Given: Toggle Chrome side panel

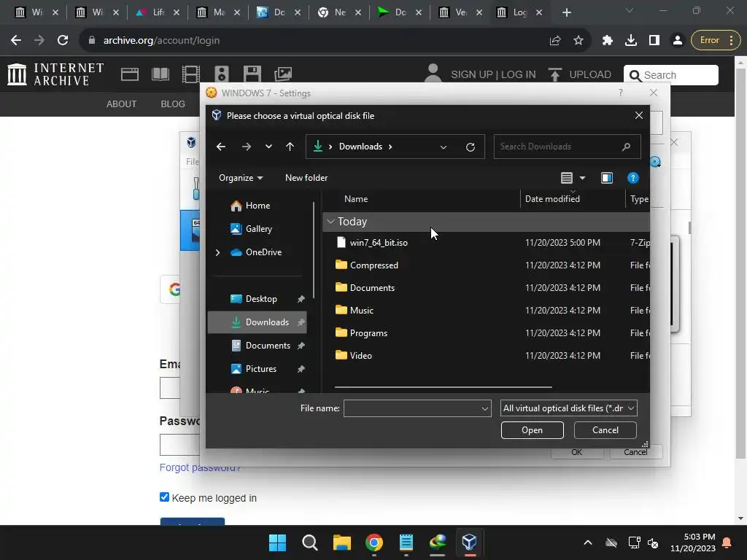Looking at the screenshot, I should tap(654, 41).
